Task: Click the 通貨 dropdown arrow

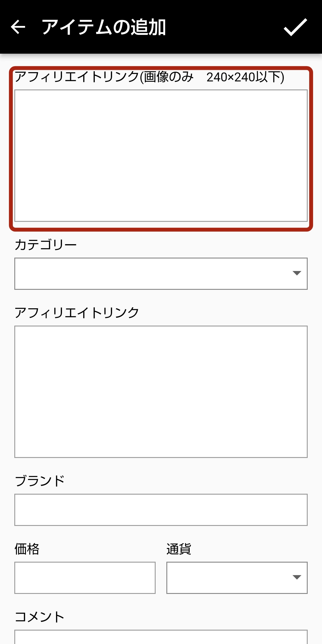Action: [297, 577]
